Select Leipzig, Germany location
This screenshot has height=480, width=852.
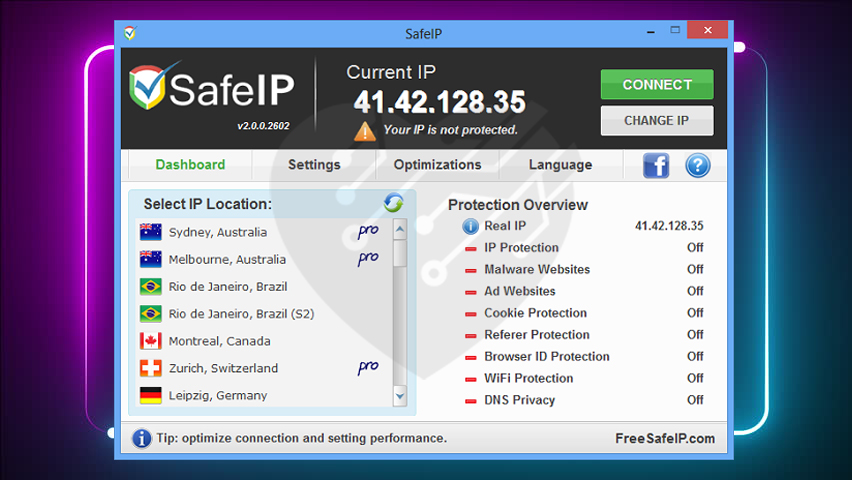coord(264,395)
